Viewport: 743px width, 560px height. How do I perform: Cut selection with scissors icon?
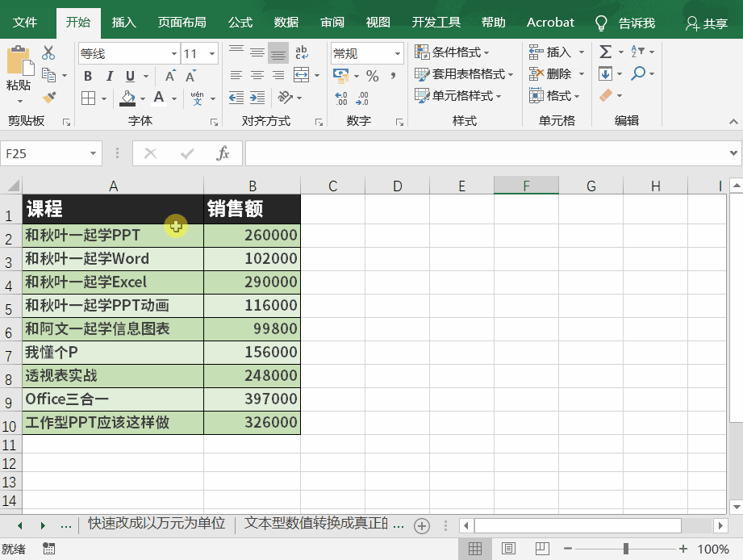coord(48,52)
